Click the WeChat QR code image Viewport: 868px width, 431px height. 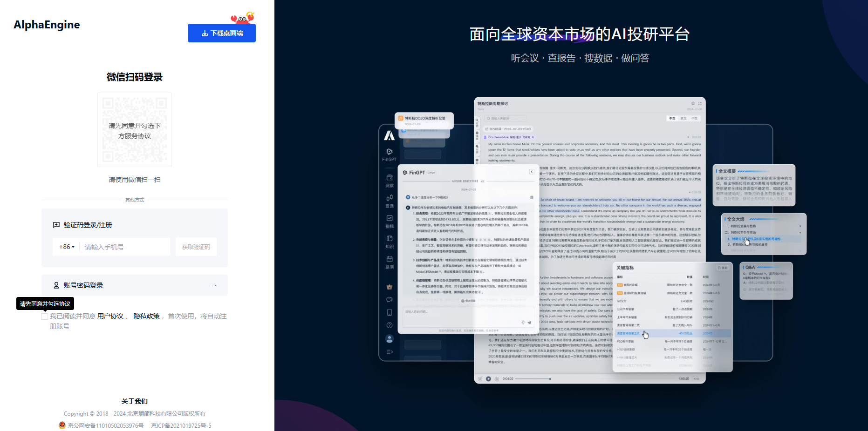pyautogui.click(x=135, y=130)
